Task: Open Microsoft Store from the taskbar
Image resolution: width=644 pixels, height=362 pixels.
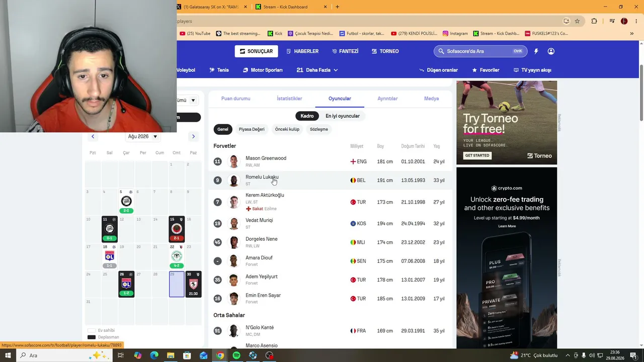Action: pyautogui.click(x=187, y=355)
